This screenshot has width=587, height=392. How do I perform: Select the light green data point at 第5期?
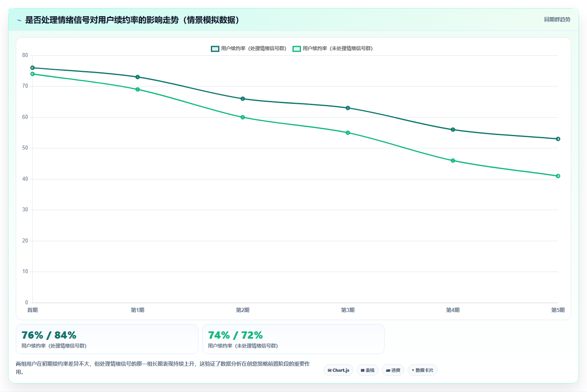click(558, 176)
